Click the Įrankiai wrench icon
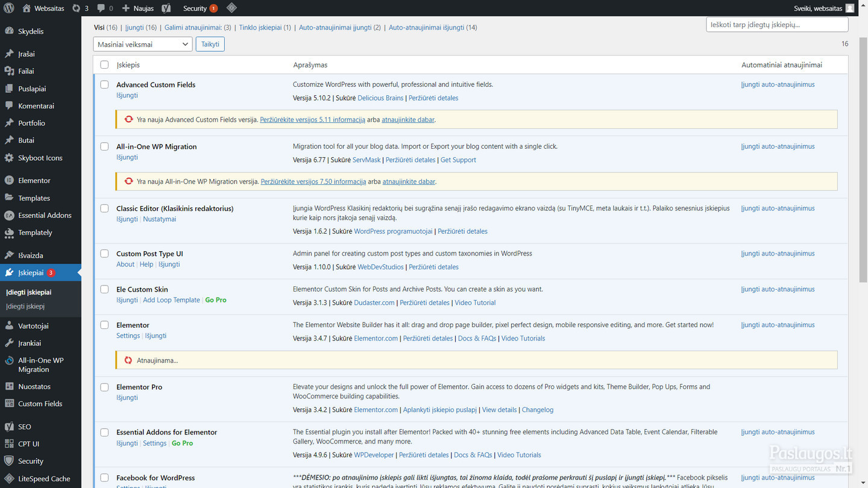The image size is (868, 488). pos(9,343)
